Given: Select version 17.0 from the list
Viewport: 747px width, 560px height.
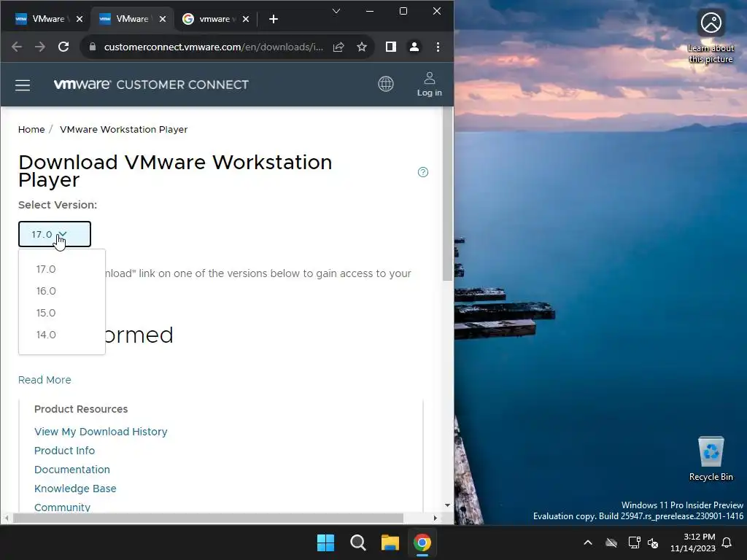Looking at the screenshot, I should pyautogui.click(x=46, y=269).
